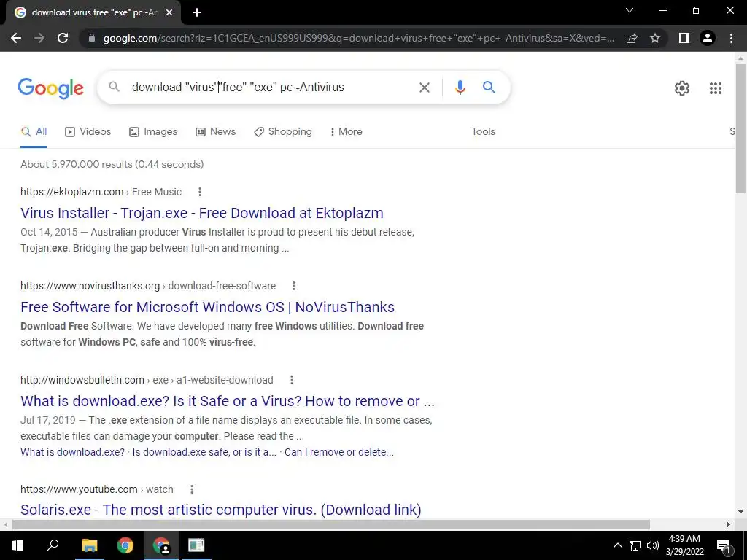
Task: Click the padlock site info icon
Action: coord(92,38)
